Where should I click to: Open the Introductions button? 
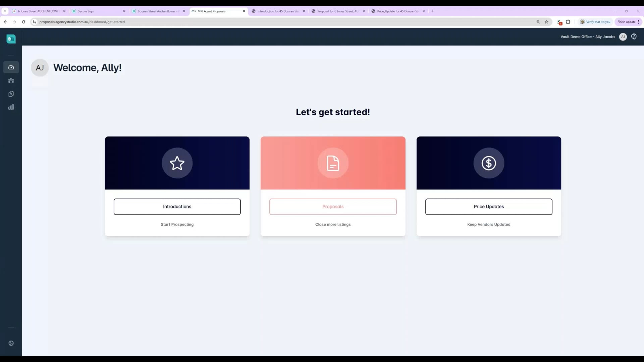pos(177,206)
